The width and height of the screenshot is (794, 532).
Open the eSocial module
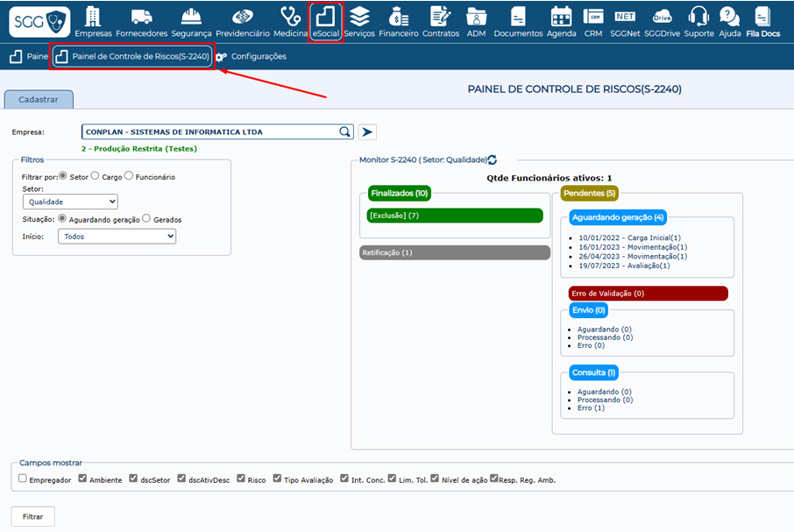(x=327, y=18)
